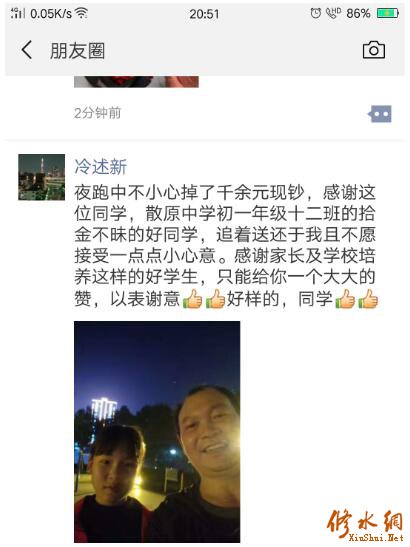Tap the 修水网 watermark logo
The width and height of the screenshot is (410, 547).
366,526
